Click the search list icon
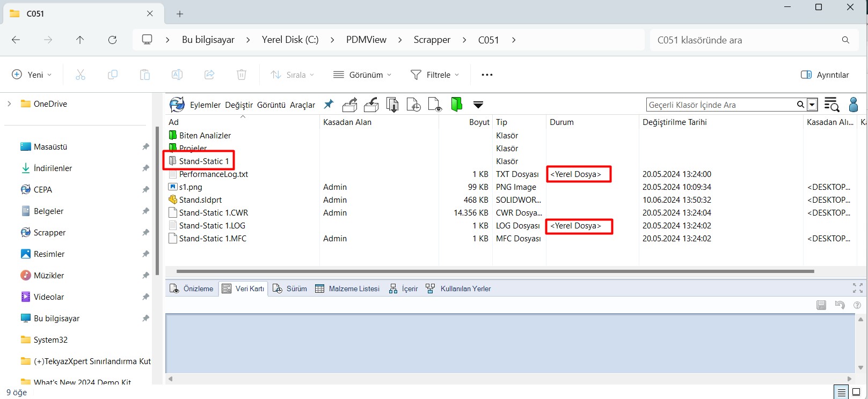 (831, 105)
